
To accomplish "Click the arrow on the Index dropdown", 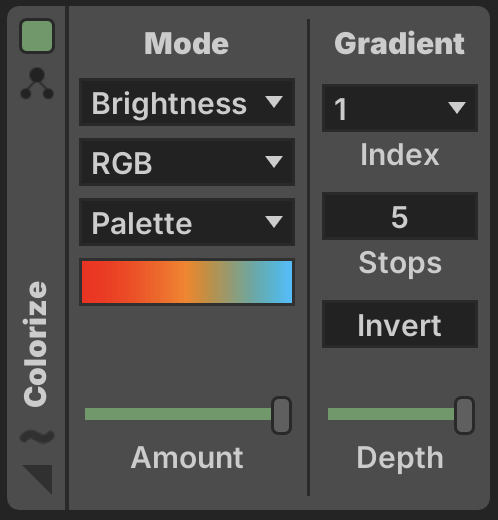I will 457,108.
